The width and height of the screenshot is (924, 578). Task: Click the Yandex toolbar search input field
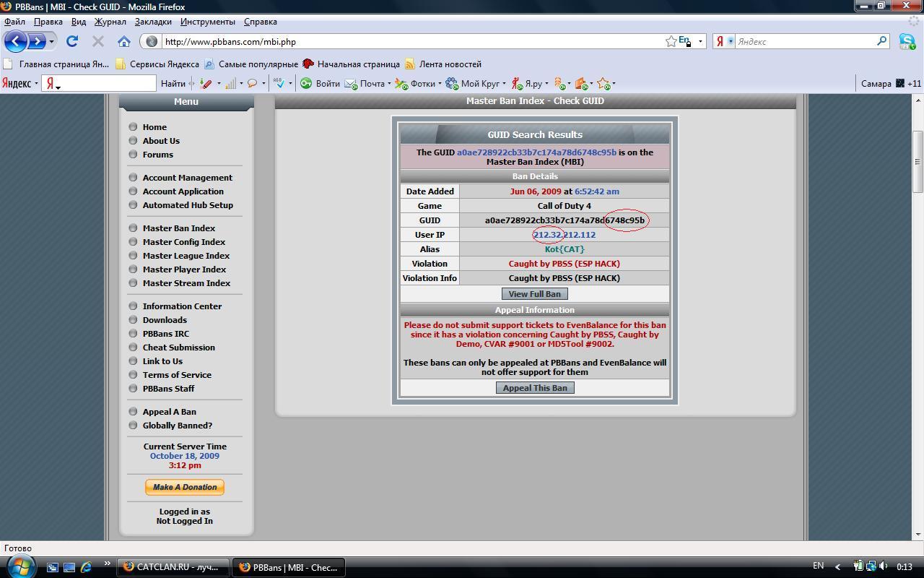click(99, 83)
